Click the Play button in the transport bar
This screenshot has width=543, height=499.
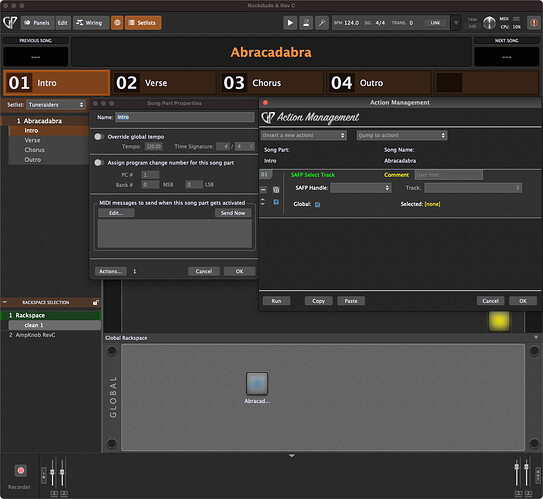(290, 23)
